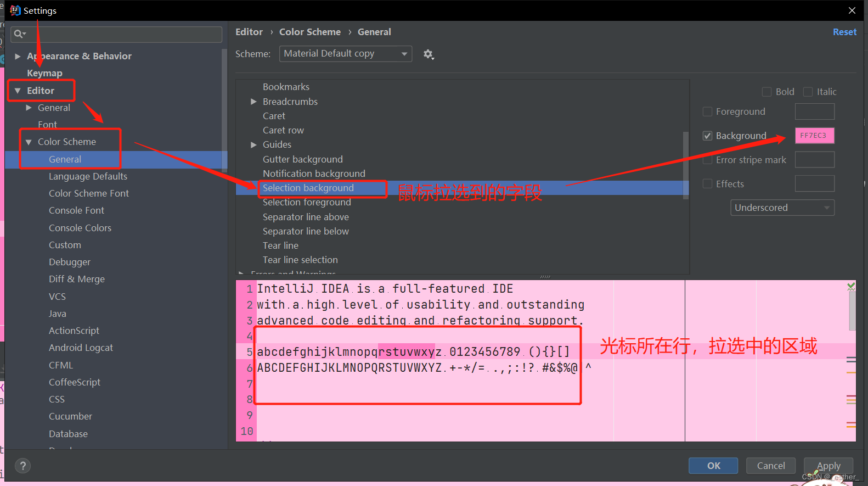Select Selection background attribute
The image size is (868, 486).
click(308, 188)
